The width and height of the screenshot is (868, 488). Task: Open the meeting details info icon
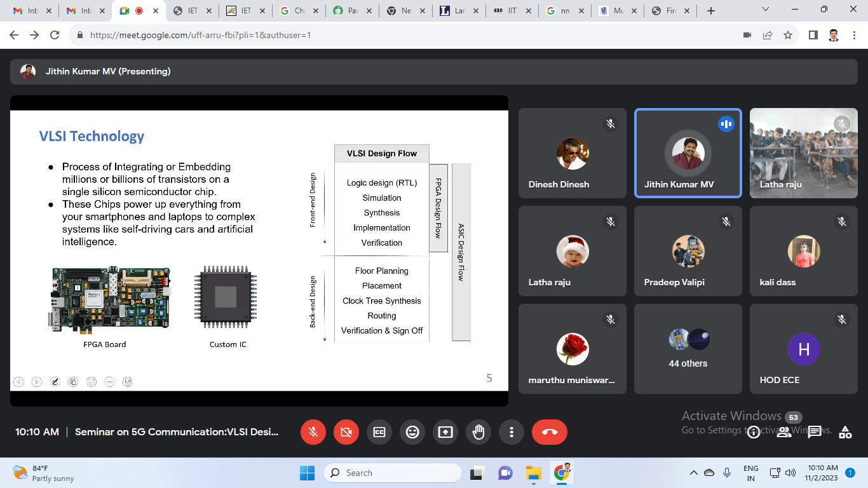pyautogui.click(x=754, y=433)
